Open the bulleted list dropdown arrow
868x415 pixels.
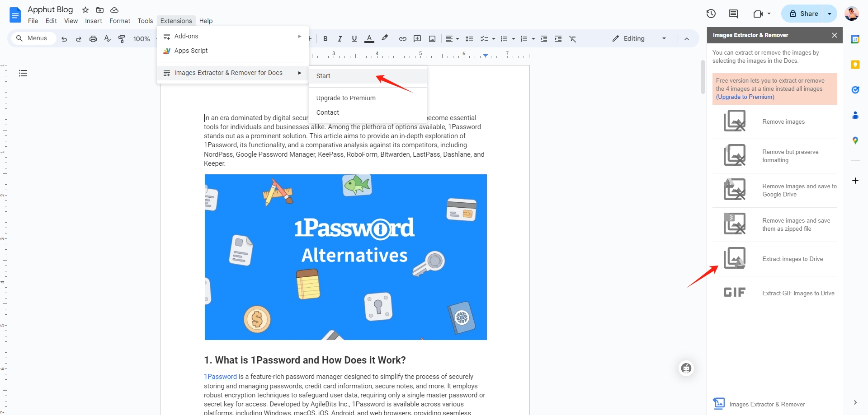[x=514, y=39]
